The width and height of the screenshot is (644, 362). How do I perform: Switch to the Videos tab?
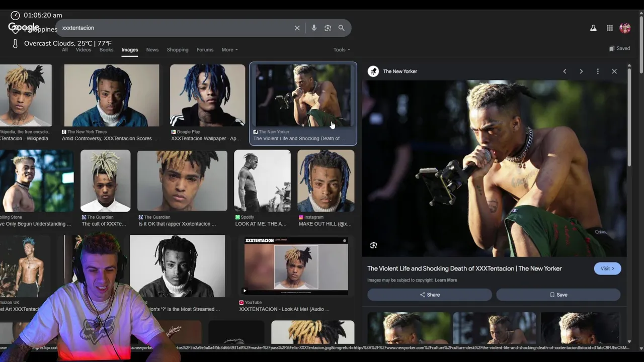click(84, 50)
